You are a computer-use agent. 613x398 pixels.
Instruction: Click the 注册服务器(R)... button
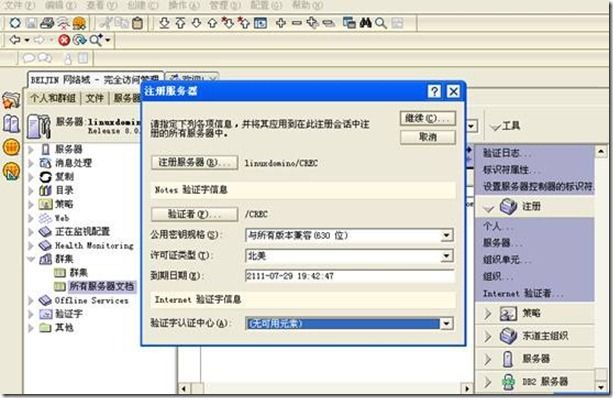(x=194, y=163)
